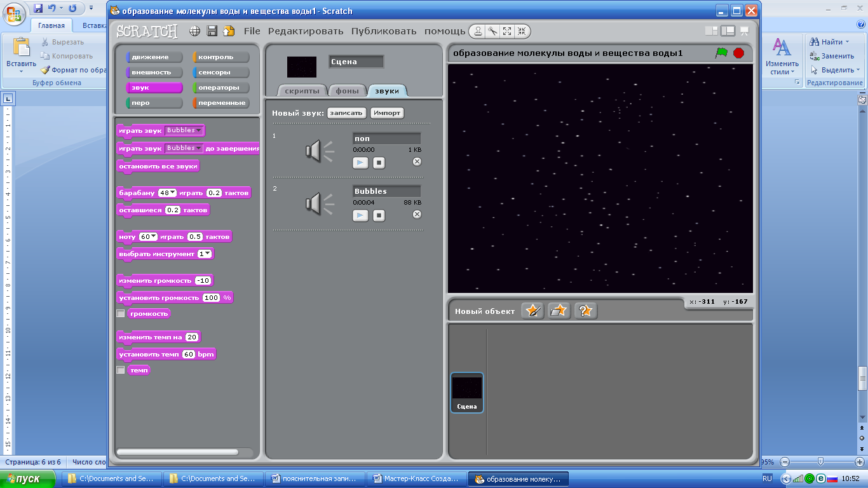Select the переменные block category
This screenshot has width=868, height=488.
[x=221, y=103]
